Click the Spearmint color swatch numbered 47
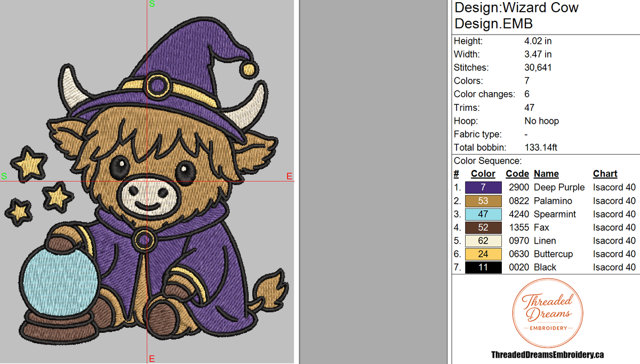Viewport: 640px width, 364px height. click(x=483, y=214)
